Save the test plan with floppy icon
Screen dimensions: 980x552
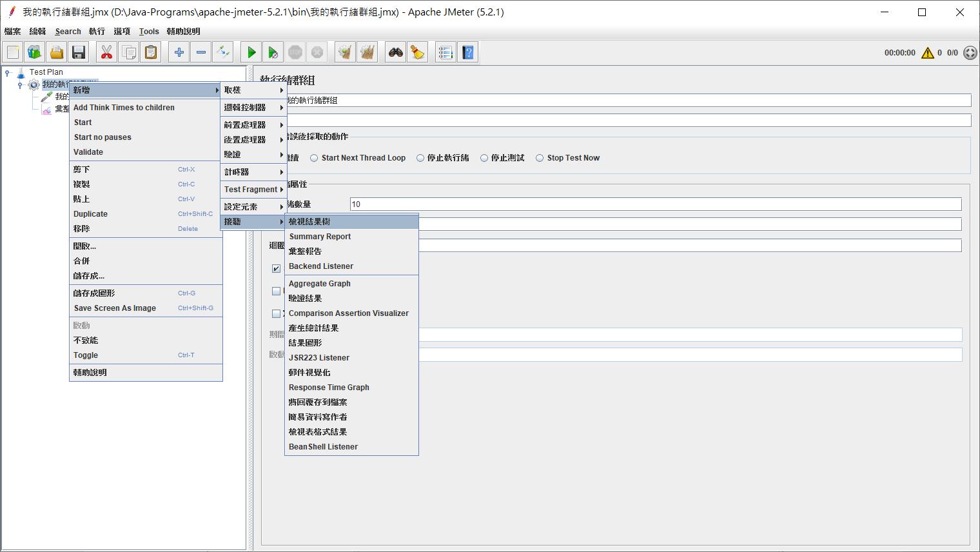coord(79,52)
